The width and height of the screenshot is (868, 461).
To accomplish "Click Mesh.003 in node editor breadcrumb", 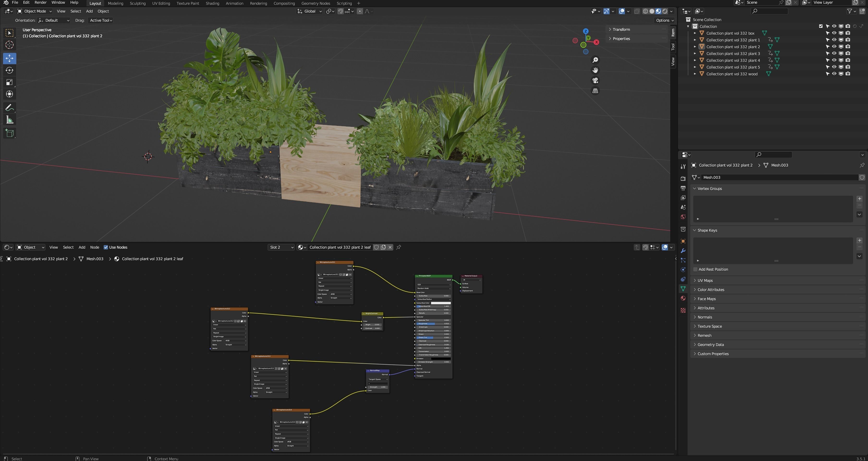I will click(95, 259).
